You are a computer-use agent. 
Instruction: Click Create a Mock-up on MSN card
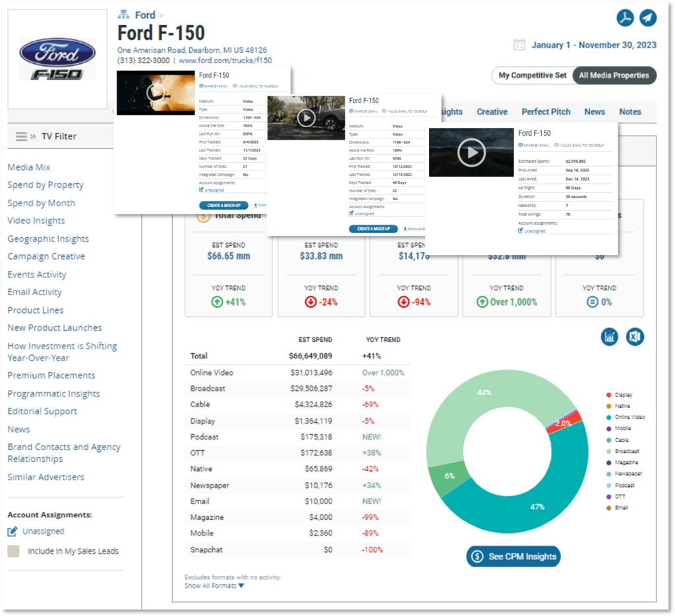(373, 229)
